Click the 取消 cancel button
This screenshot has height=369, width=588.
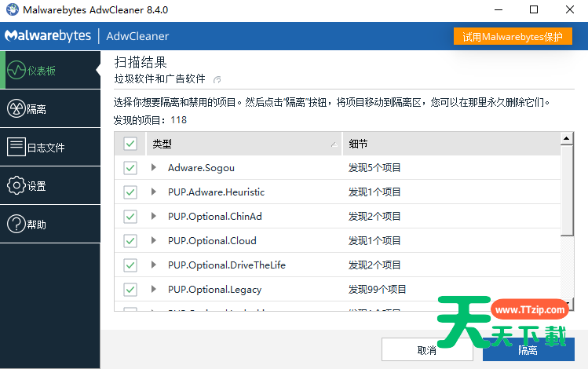427,349
